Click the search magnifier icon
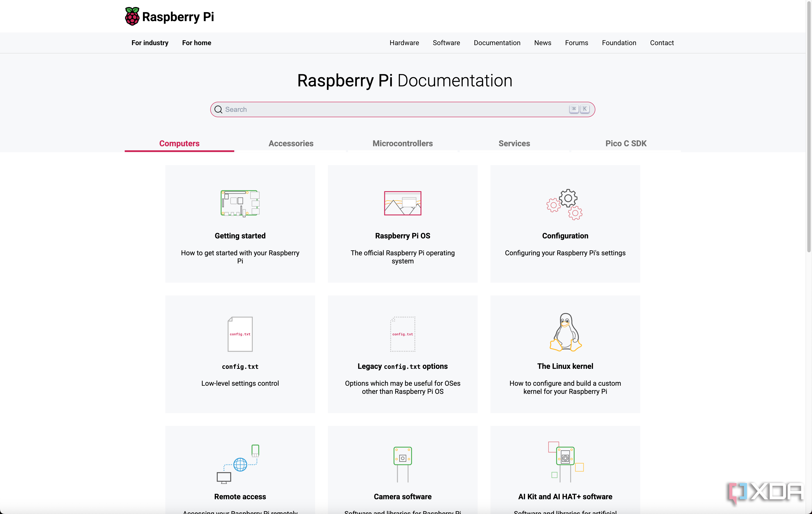812x514 pixels. 218,109
